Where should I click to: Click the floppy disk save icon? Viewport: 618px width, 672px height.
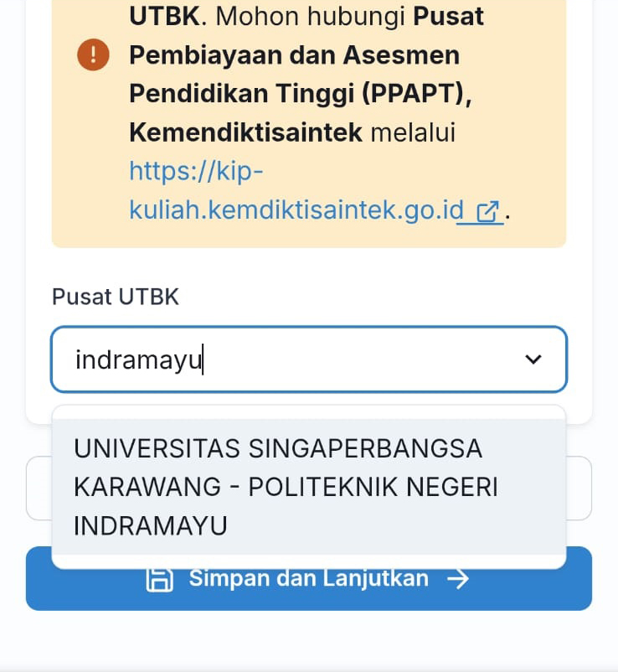coord(159,579)
